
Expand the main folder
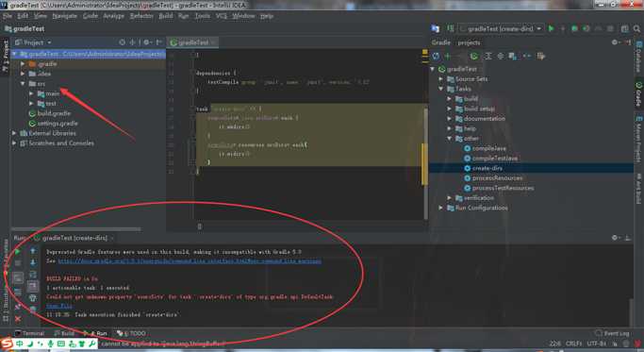31,93
